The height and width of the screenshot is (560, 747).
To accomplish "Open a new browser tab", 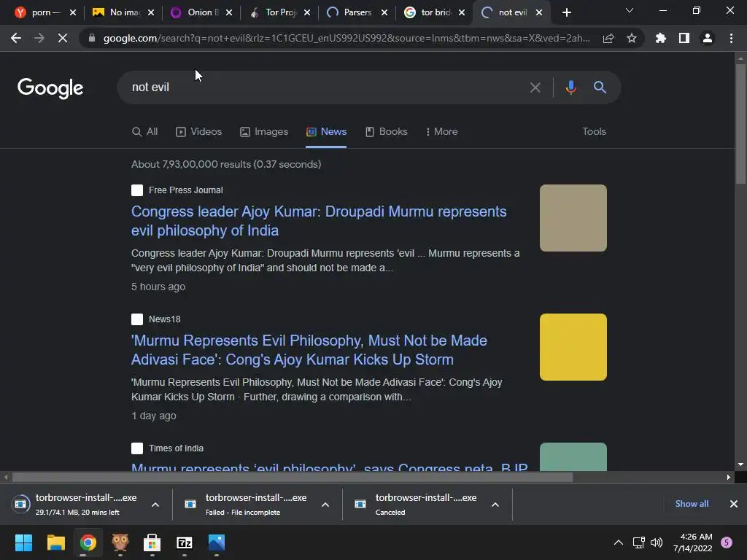I will [566, 12].
